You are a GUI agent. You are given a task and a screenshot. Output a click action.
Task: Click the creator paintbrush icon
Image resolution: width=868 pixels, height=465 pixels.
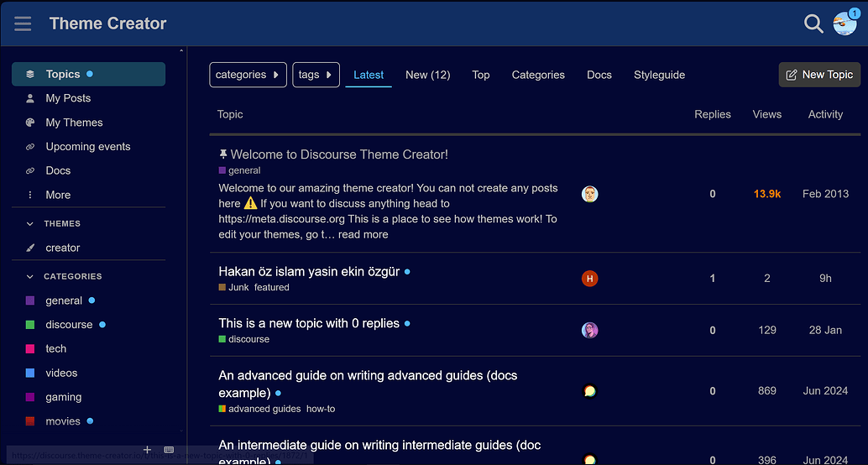(x=30, y=248)
